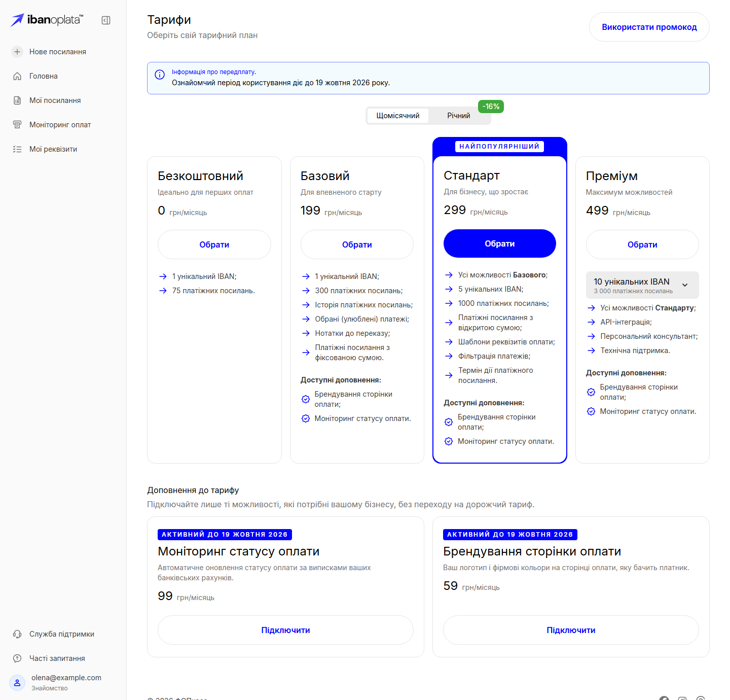
Task: Open Мої реквізити section
Action: (x=53, y=149)
